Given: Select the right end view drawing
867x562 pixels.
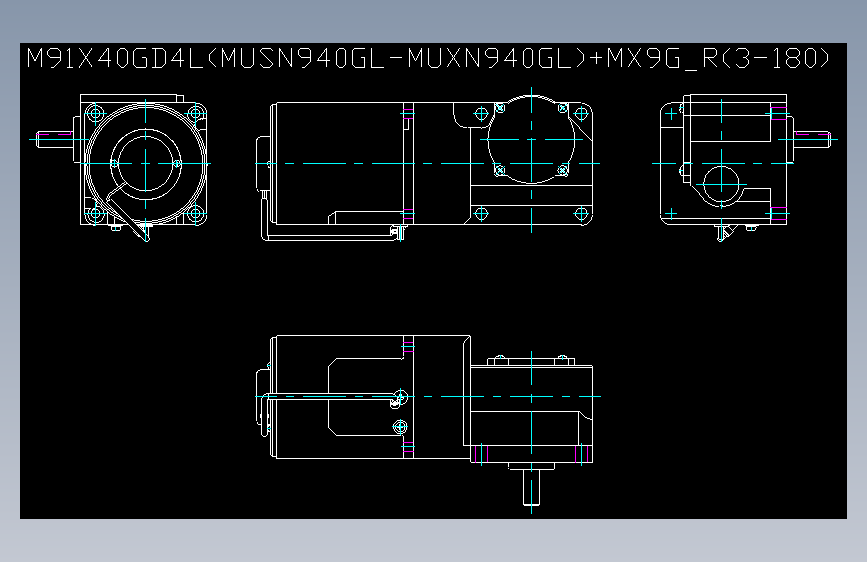Looking at the screenshot, I should pos(745,167).
